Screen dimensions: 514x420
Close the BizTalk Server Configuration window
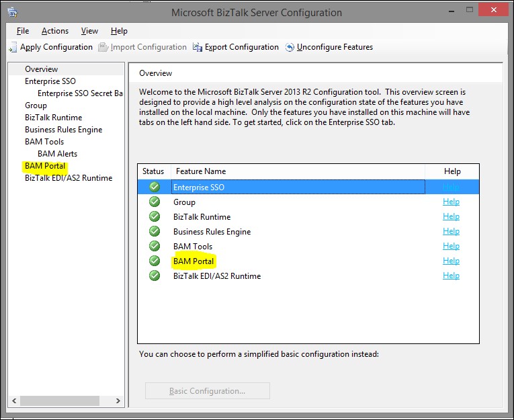tap(493, 10)
